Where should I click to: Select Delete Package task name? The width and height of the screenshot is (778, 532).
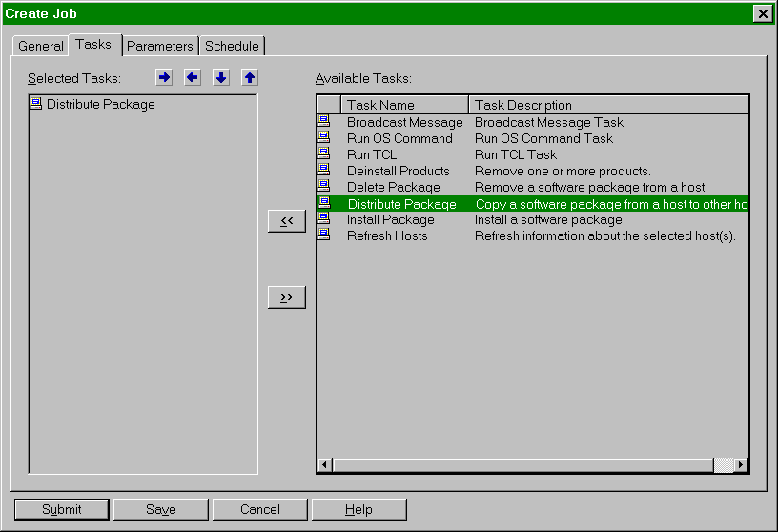click(394, 188)
